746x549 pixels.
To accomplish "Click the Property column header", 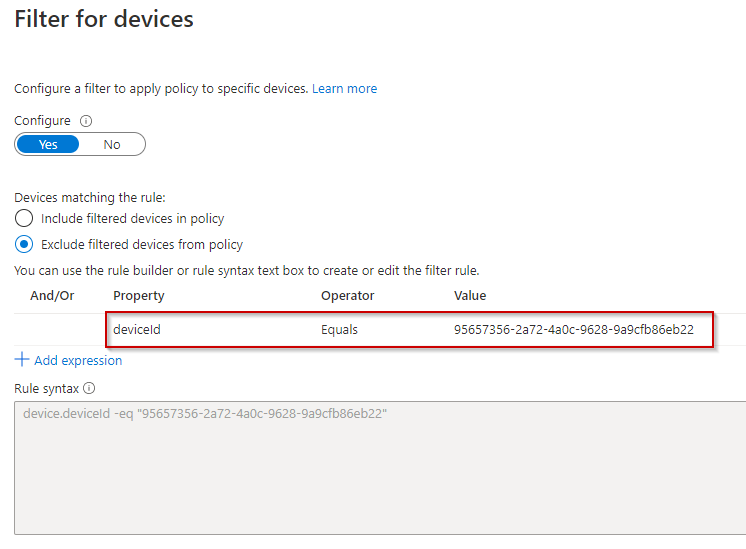I will (139, 296).
